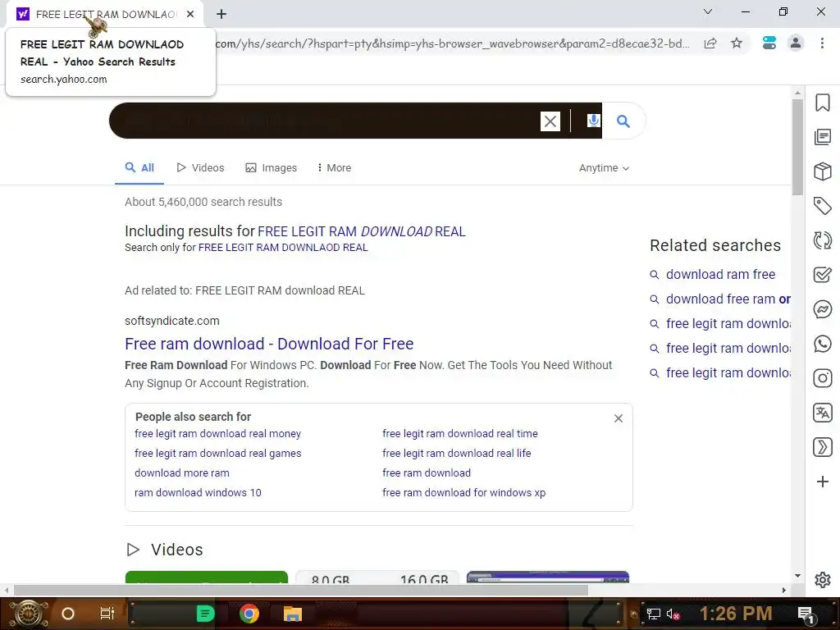
Task: Select the All results tab
Action: (139, 167)
